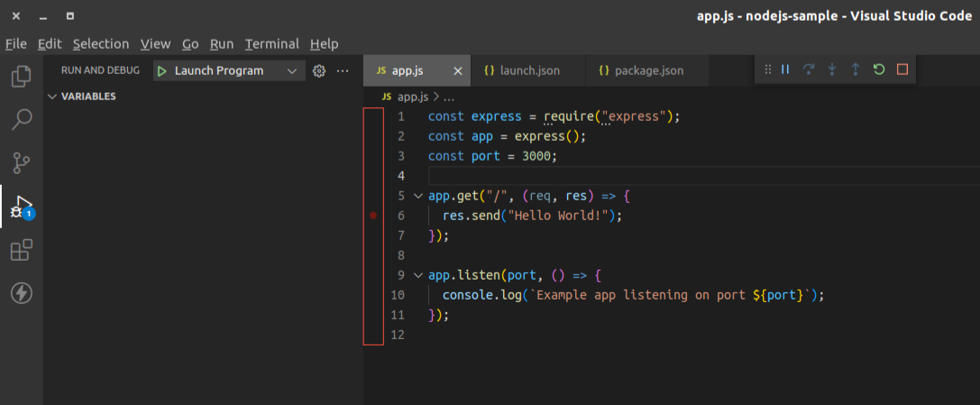Click Step Into in debug toolbar
The height and width of the screenshot is (405, 980).
(x=832, y=69)
